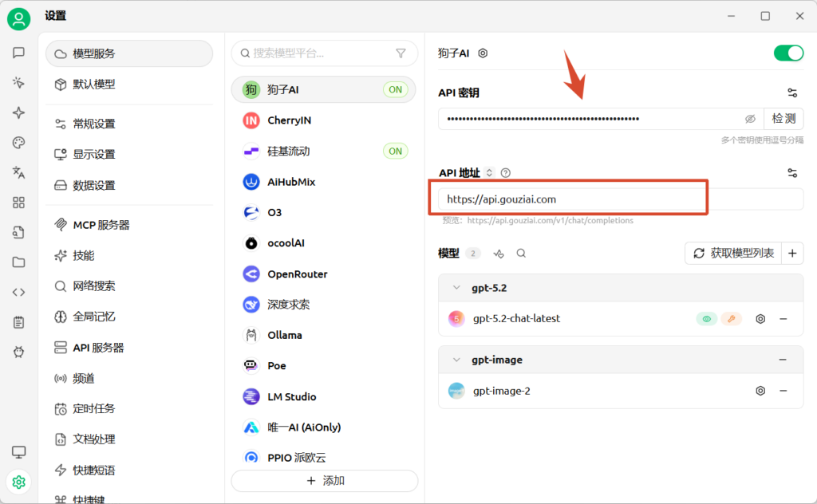Viewport: 817px width, 504px height.
Task: Select the 硅基流动 provider
Action: tap(324, 151)
